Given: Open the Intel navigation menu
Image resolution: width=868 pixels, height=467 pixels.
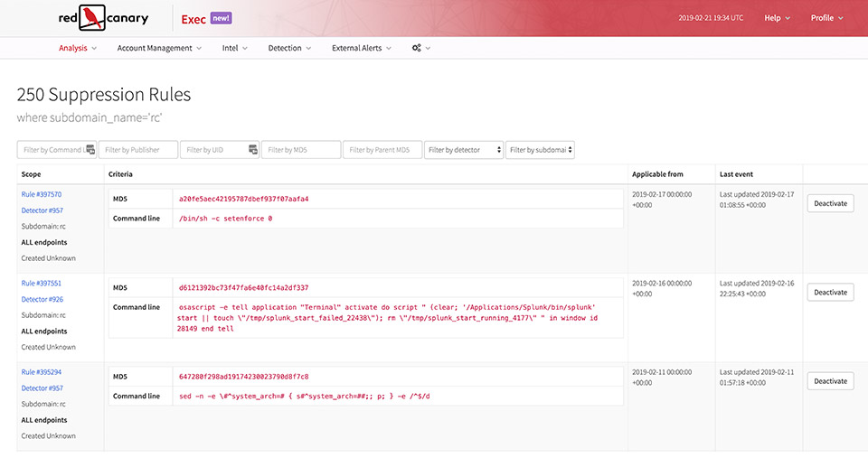Looking at the screenshot, I should (235, 48).
